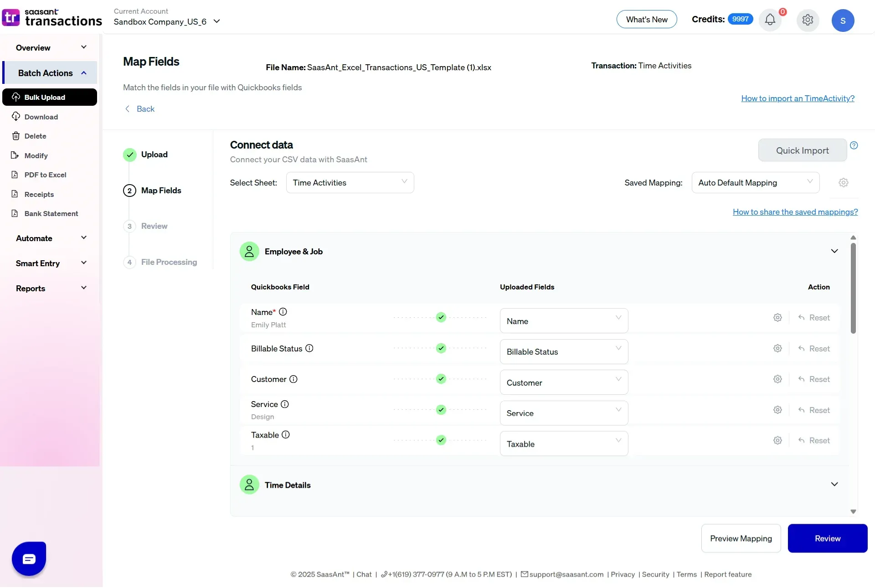This screenshot has height=588, width=875.
Task: Open How to share saved mappings link
Action: [x=795, y=212]
